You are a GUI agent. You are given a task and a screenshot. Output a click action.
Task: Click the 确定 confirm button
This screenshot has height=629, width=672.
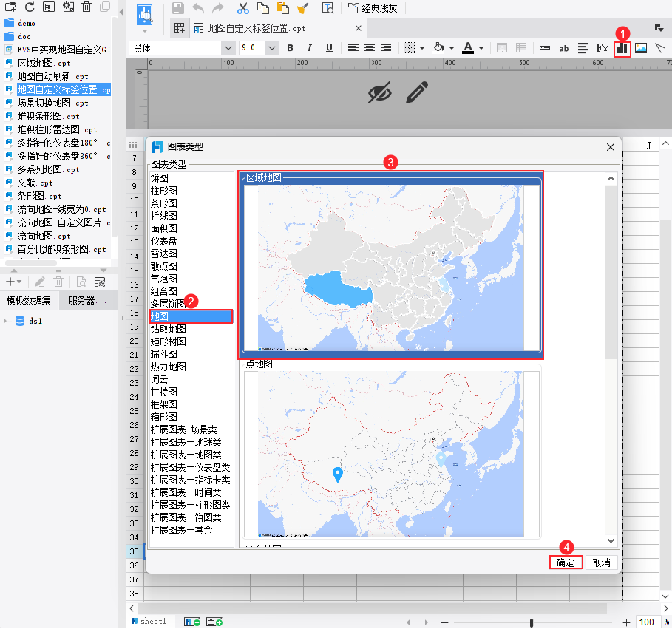click(x=566, y=562)
